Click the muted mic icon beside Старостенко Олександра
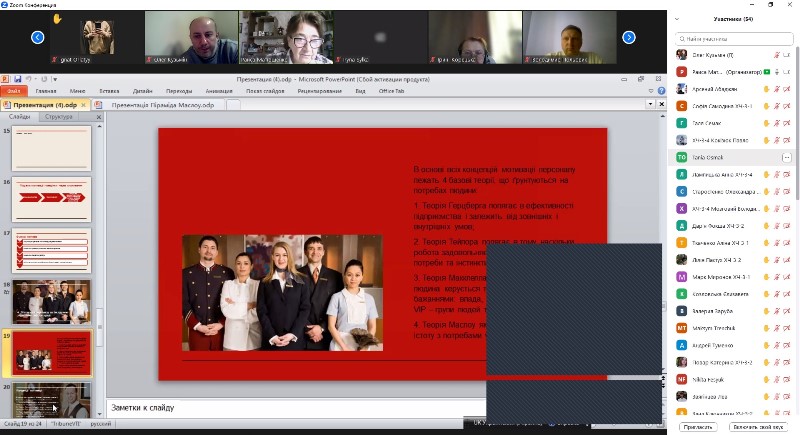 [x=777, y=192]
